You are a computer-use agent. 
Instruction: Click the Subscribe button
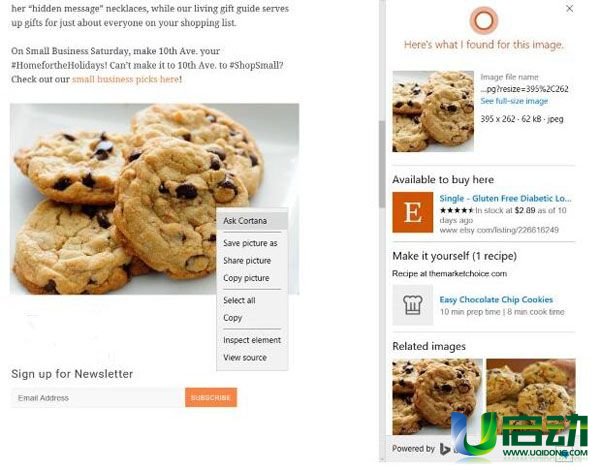click(x=211, y=398)
